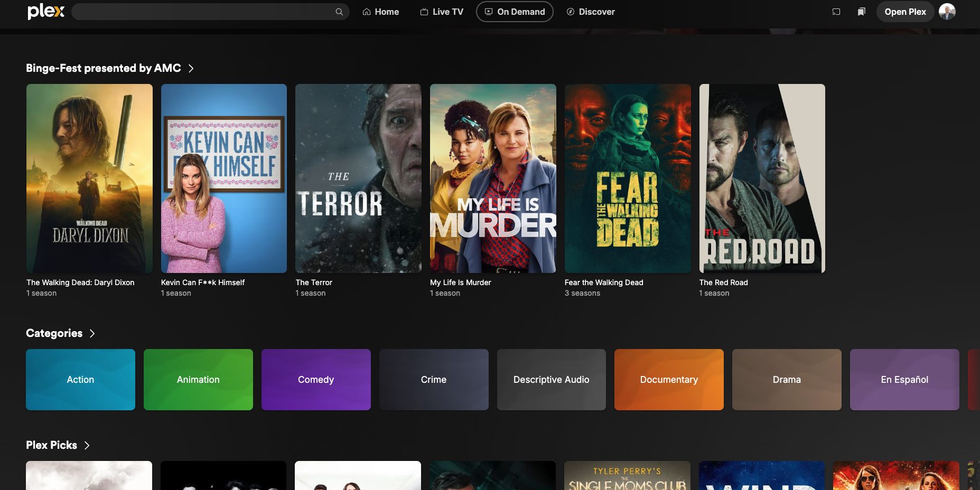The image size is (980, 490).
Task: Open the watchlist bookmark icon
Action: 862,12
